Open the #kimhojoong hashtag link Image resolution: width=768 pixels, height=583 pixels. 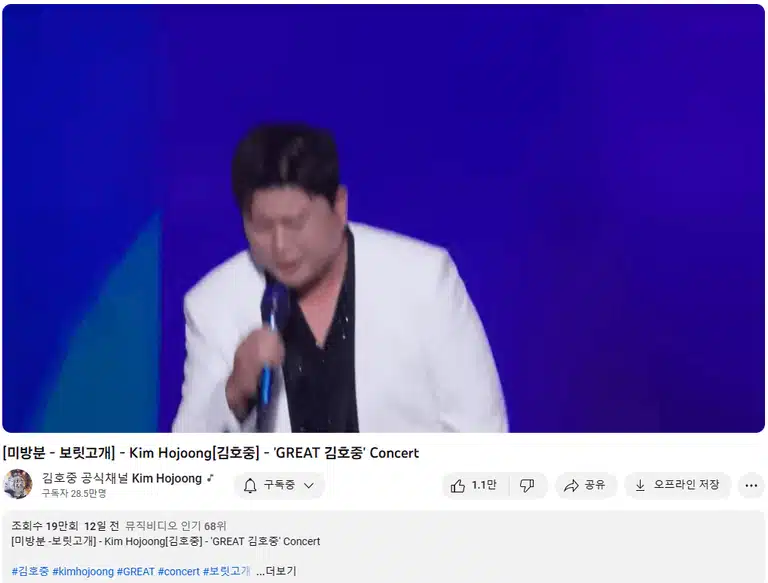[x=83, y=571]
